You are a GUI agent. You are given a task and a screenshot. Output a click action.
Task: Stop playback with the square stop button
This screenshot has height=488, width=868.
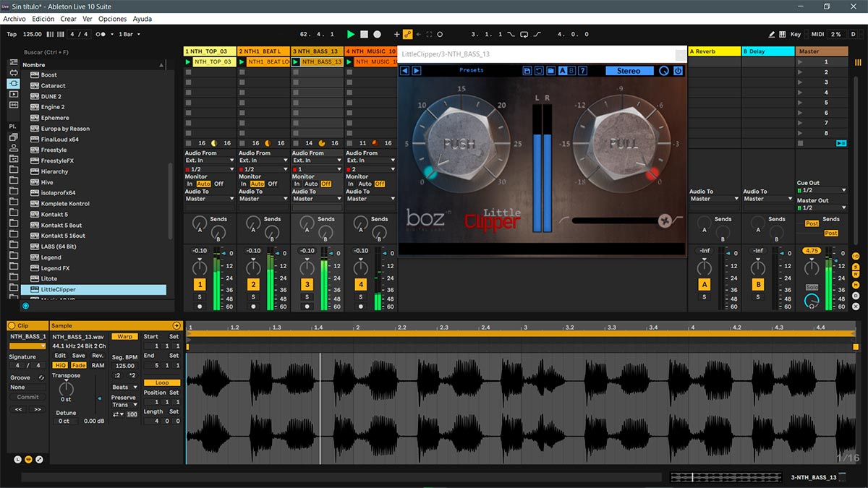[364, 34]
